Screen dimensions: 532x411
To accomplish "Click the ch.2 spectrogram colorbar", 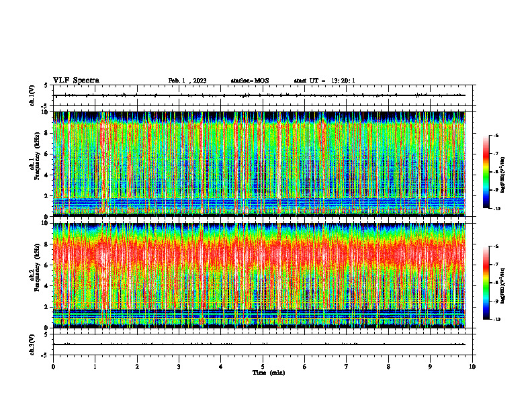I will [x=486, y=283].
